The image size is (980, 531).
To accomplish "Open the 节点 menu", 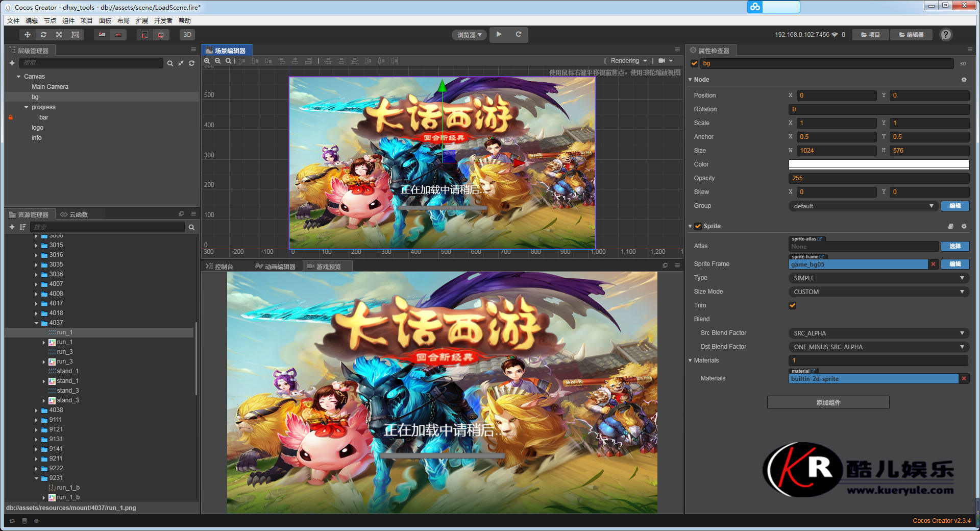I will tap(50, 21).
